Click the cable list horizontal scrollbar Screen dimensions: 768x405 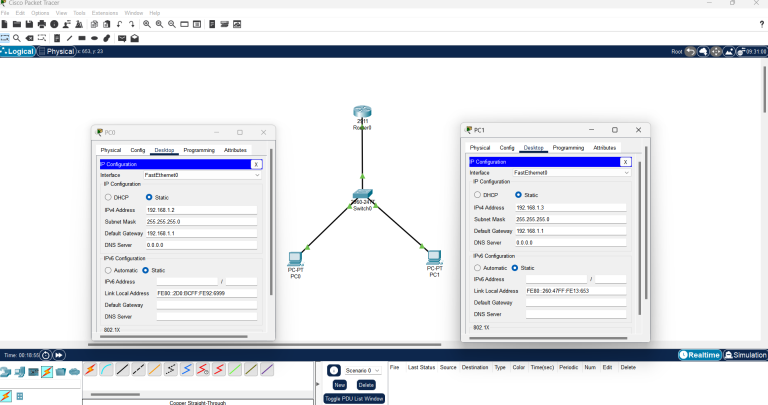(115, 394)
